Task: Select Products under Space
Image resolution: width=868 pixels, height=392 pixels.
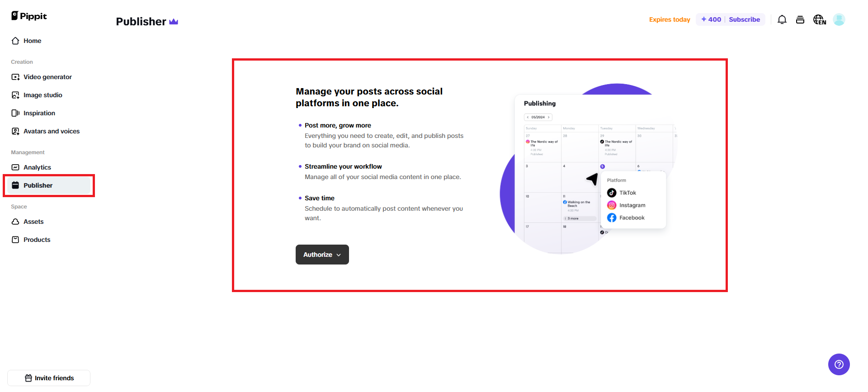Action: click(x=37, y=240)
